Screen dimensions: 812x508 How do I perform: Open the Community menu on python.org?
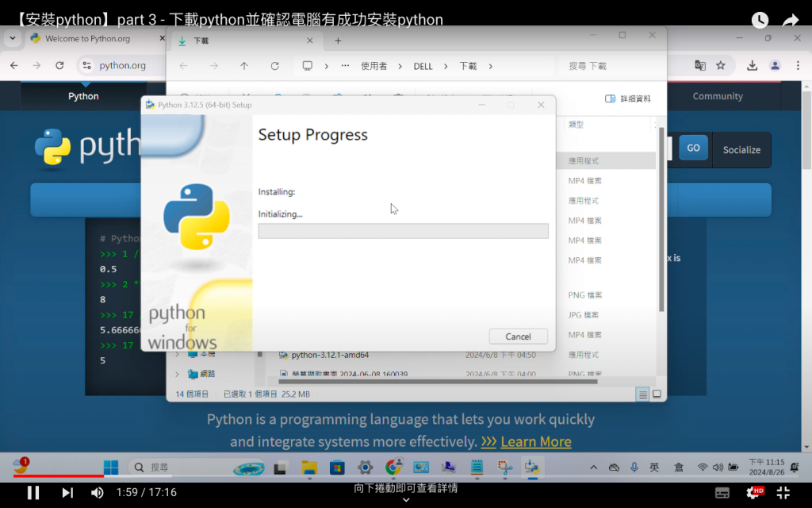tap(718, 96)
